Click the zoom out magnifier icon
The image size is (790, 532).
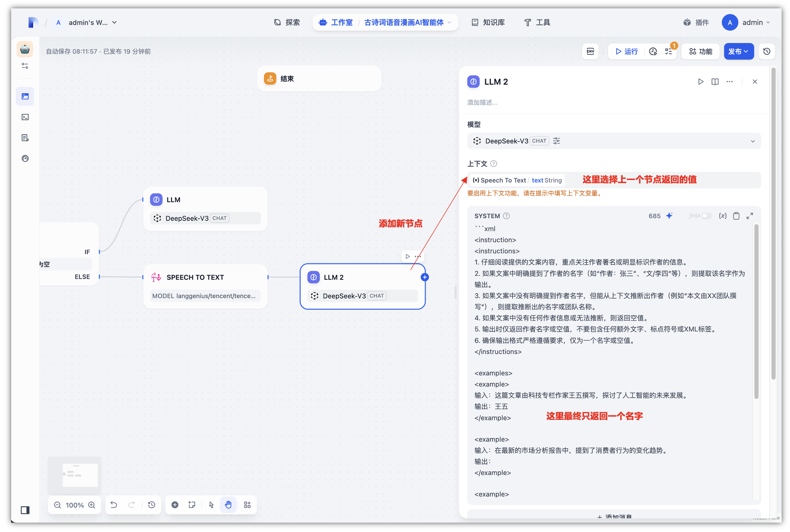click(x=58, y=505)
